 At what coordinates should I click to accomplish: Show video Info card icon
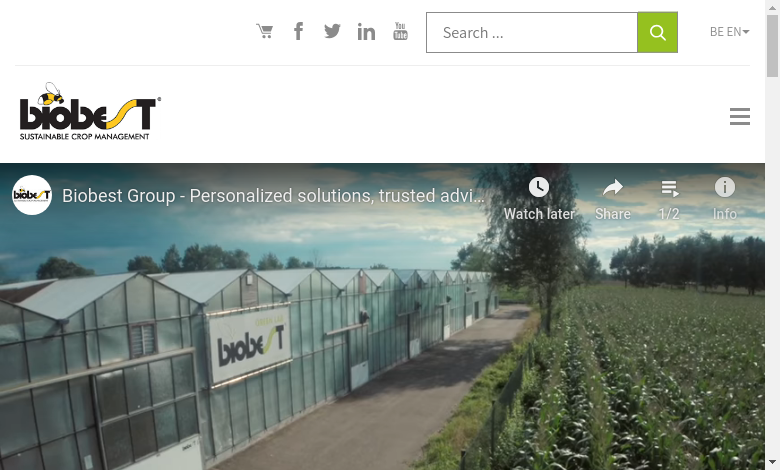[x=725, y=199]
